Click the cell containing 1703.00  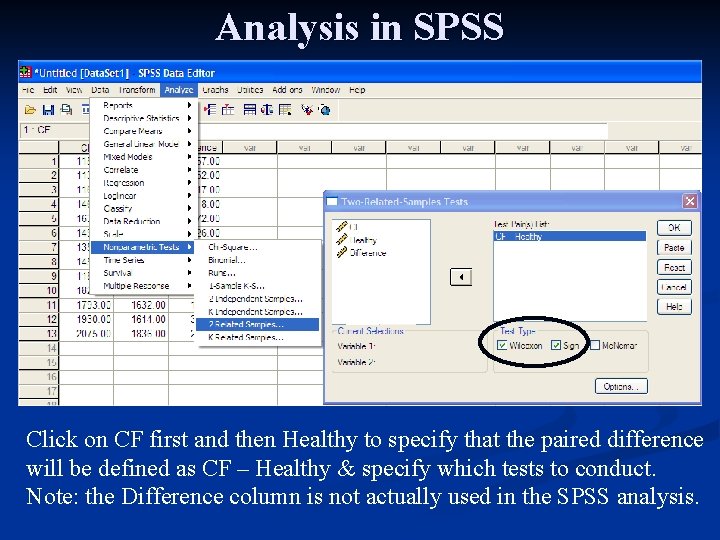[86, 305]
